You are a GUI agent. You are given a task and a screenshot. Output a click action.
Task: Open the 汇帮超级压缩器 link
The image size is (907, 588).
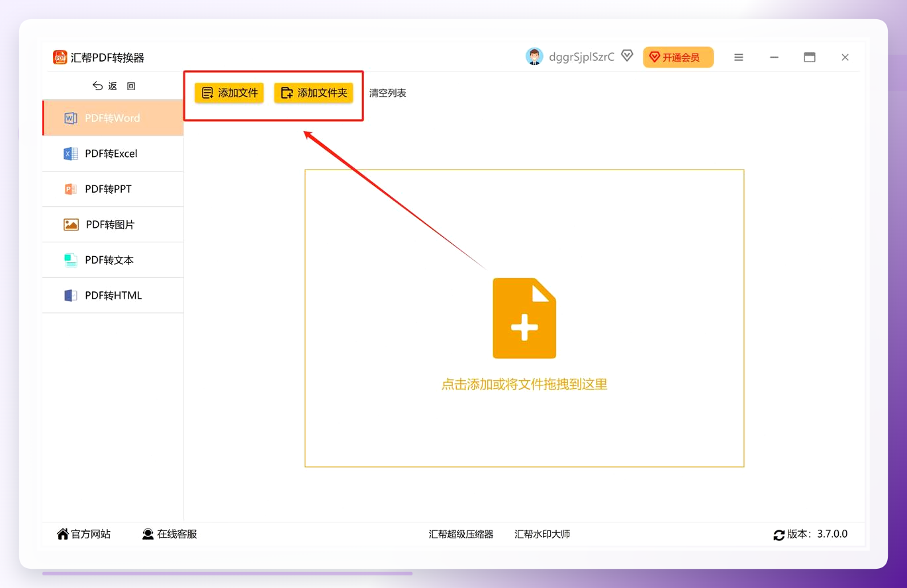tap(461, 534)
